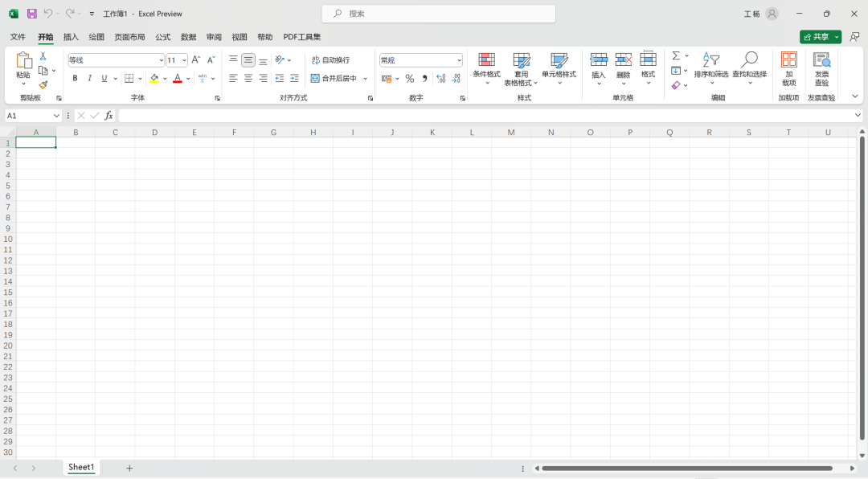
Task: Click the accounting currency format icon
Action: pos(387,79)
